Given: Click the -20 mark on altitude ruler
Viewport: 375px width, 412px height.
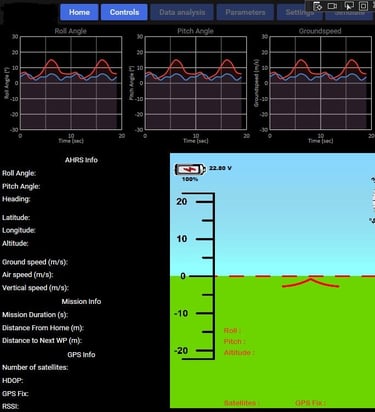Looking at the screenshot, I should tap(181, 351).
